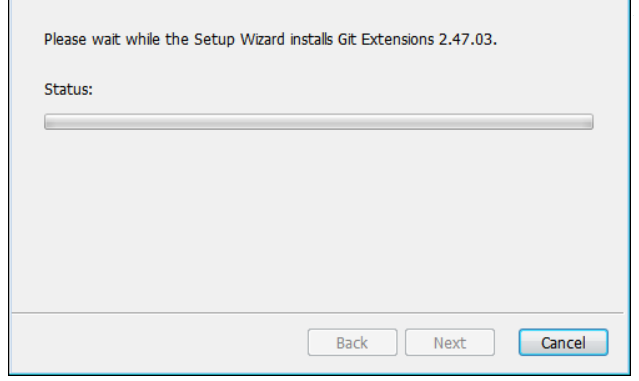Click the Cancel button
This screenshot has height=381, width=639.
click(563, 342)
